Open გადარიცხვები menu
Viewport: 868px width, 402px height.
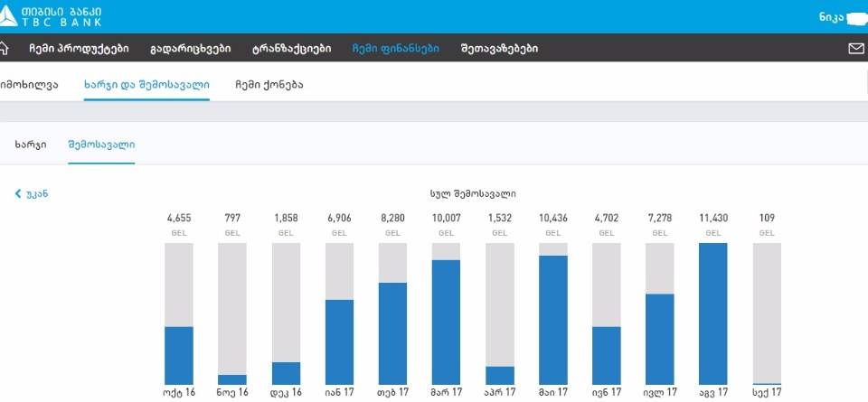click(x=191, y=49)
